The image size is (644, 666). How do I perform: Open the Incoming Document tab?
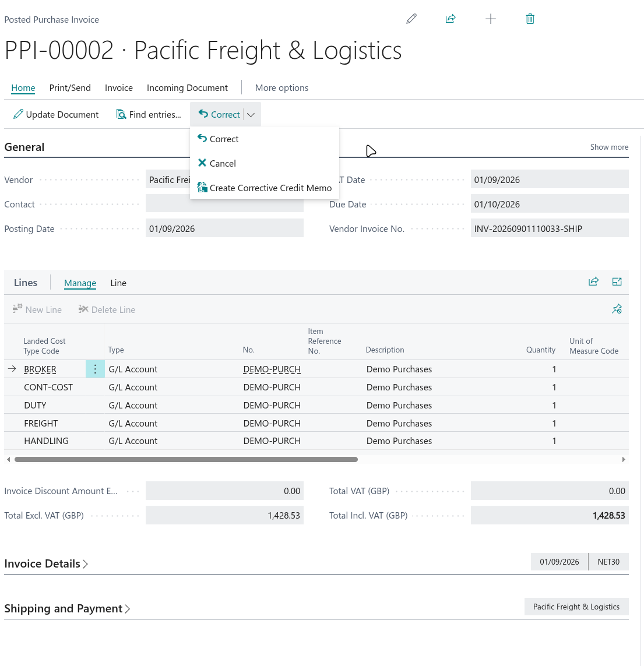[x=187, y=88]
